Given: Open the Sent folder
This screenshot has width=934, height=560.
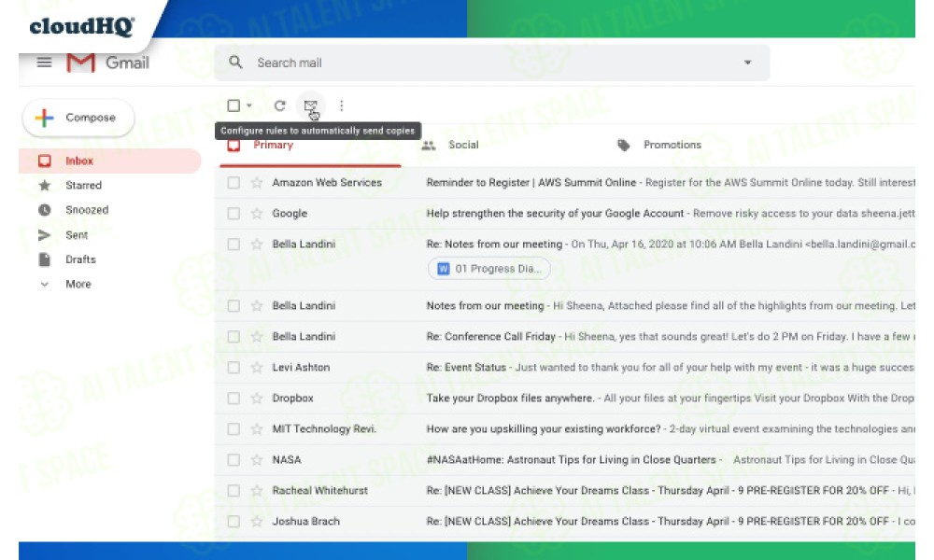Looking at the screenshot, I should [77, 235].
